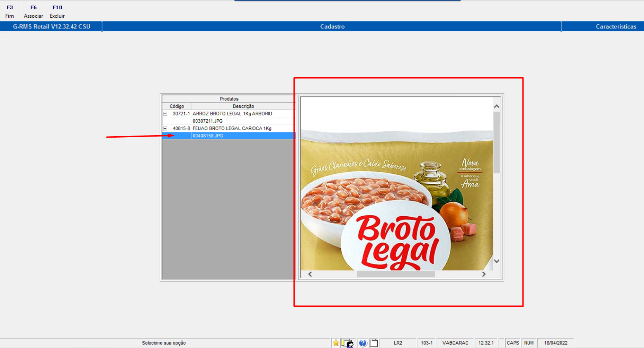Click the Produtos table header
Image resolution: width=644 pixels, height=348 pixels.
(229, 99)
